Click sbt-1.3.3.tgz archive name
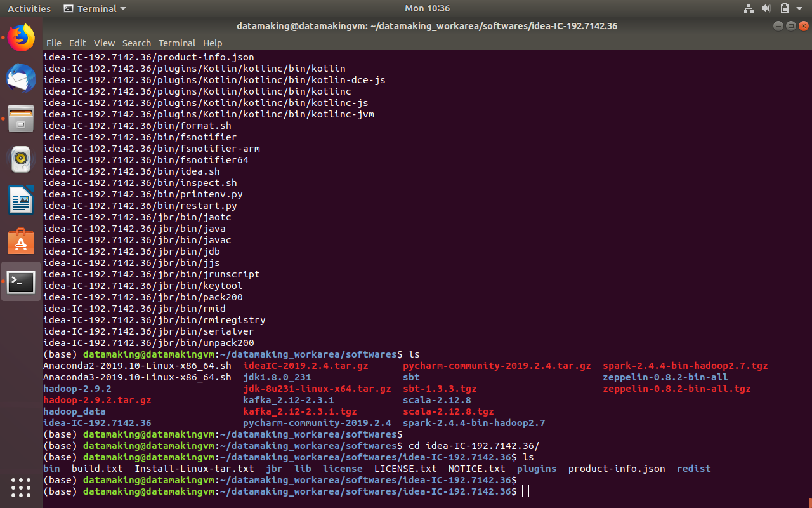 pos(440,389)
